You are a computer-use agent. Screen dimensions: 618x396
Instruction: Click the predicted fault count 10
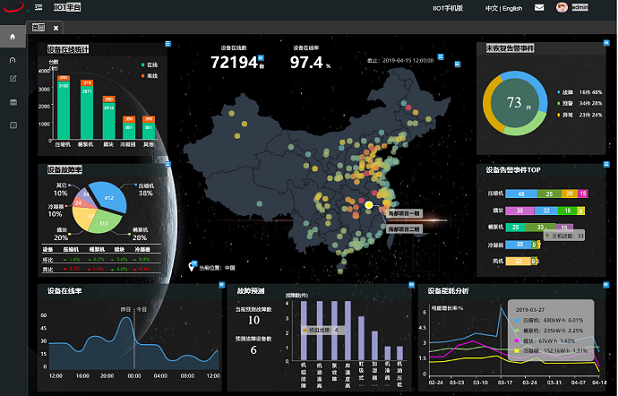coord(253,320)
